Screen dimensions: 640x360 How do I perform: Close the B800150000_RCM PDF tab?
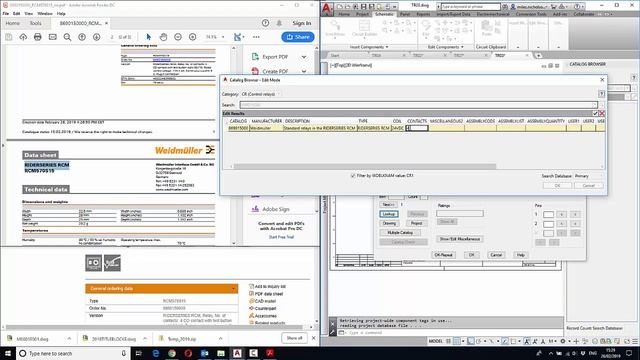[107, 23]
